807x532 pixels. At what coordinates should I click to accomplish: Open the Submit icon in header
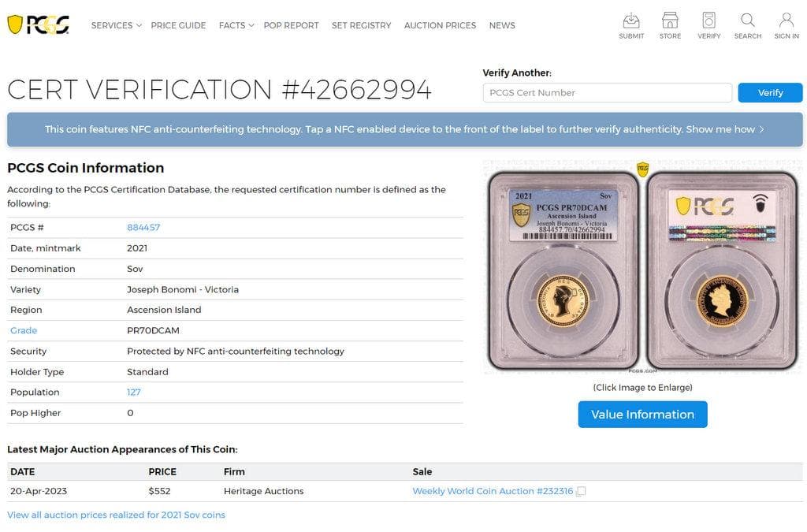coord(631,25)
